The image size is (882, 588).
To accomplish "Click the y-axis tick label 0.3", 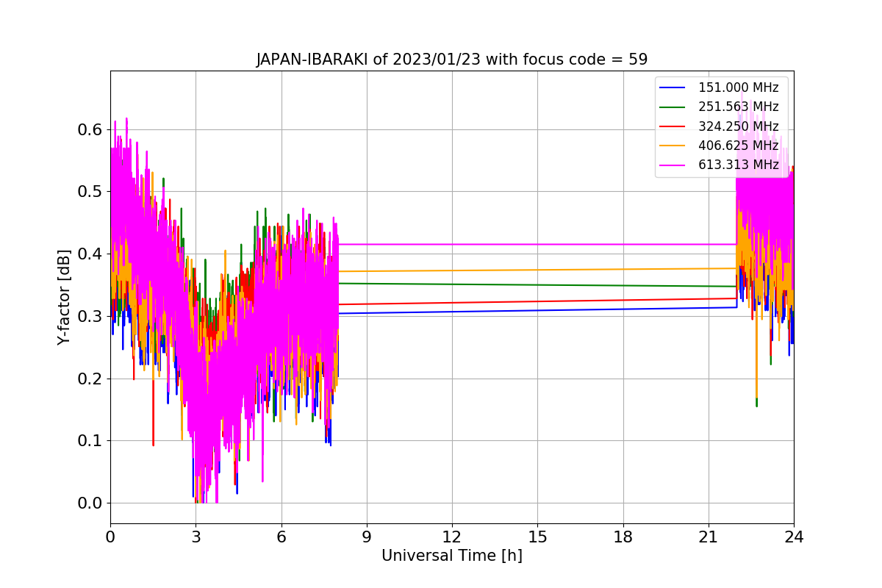I will (91, 317).
